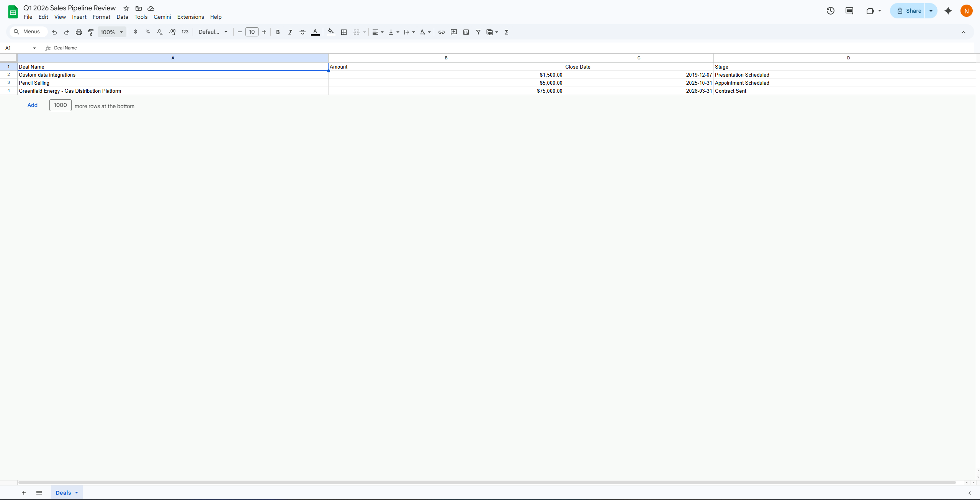980x500 pixels.
Task: Toggle strikethrough formatting
Action: pos(302,32)
